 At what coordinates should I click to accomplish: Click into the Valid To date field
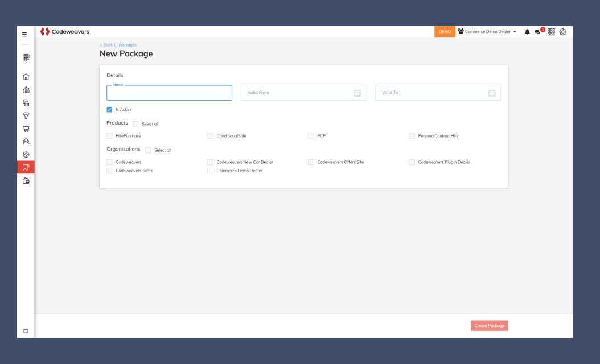pyautogui.click(x=438, y=93)
